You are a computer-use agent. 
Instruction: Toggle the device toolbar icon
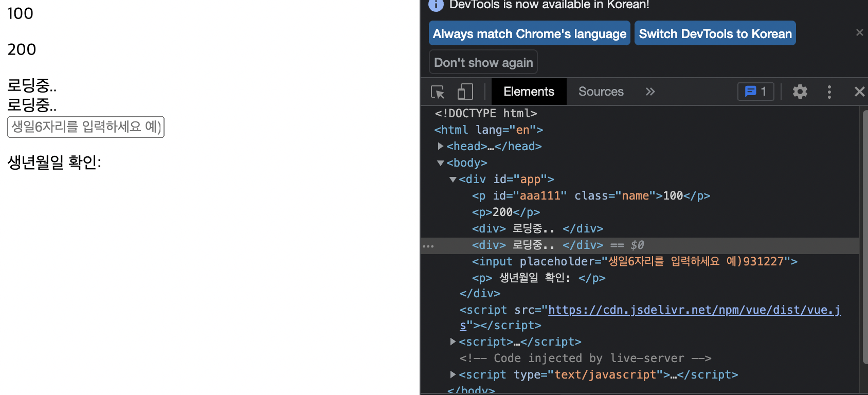pos(465,92)
